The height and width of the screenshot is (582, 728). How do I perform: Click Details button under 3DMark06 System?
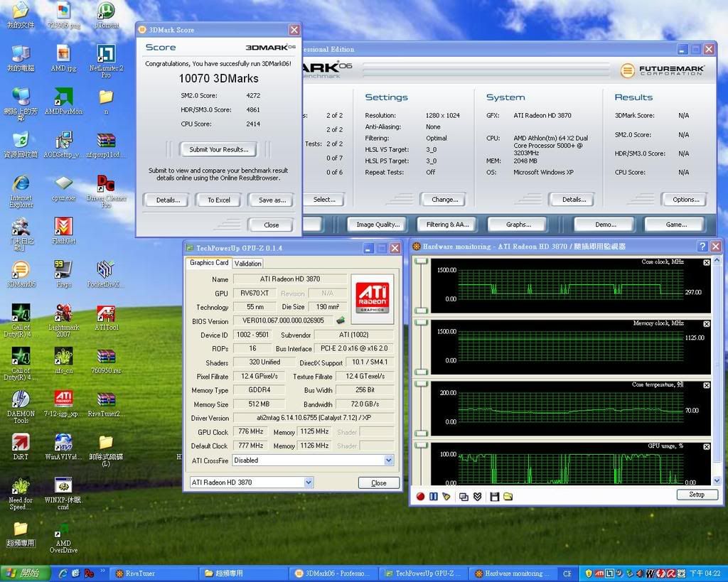574,200
